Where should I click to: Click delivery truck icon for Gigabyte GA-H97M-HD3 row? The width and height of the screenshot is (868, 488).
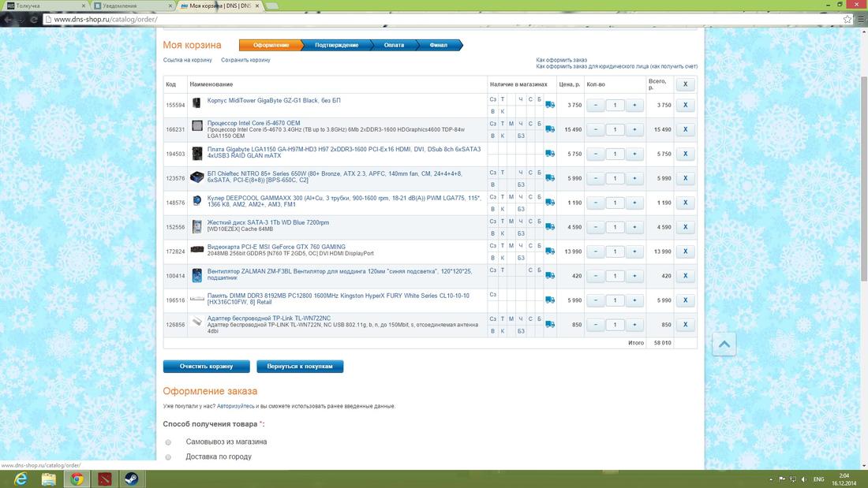(550, 153)
